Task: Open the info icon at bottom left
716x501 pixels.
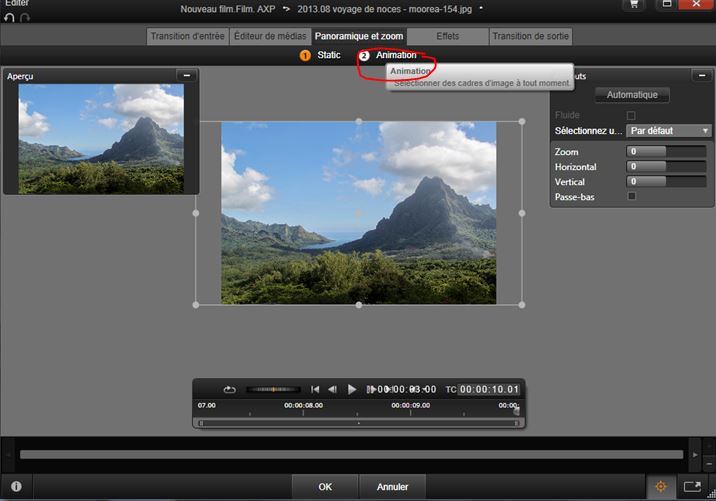Action: click(16, 487)
